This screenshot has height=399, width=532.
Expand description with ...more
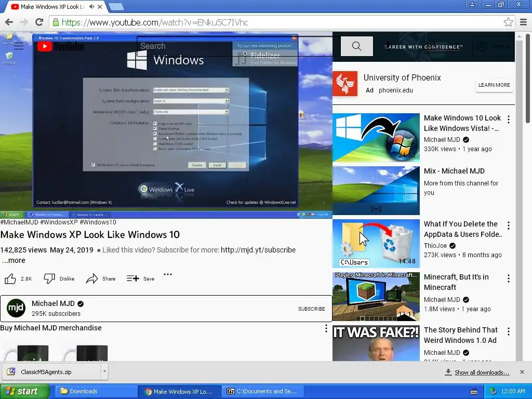point(14,261)
